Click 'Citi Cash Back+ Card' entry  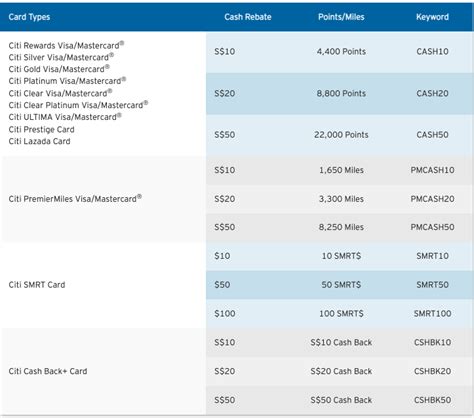[x=48, y=371]
